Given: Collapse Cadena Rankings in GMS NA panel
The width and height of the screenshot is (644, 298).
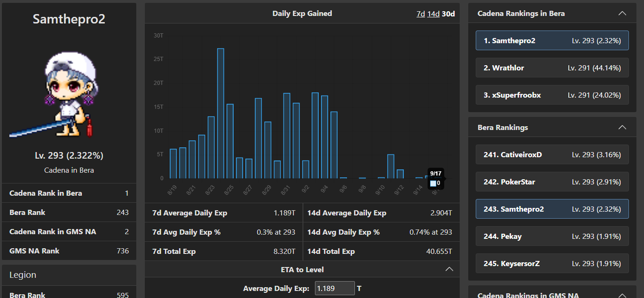Looking at the screenshot, I should pos(622,295).
